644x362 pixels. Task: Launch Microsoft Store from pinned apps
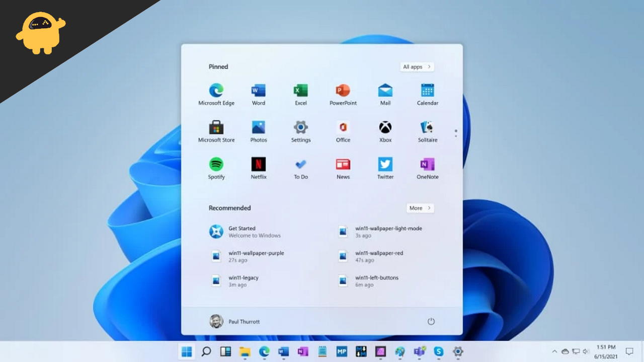click(x=216, y=131)
